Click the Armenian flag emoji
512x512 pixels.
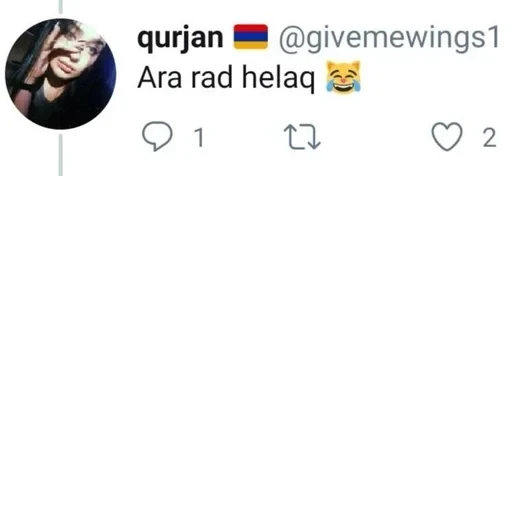pos(251,37)
